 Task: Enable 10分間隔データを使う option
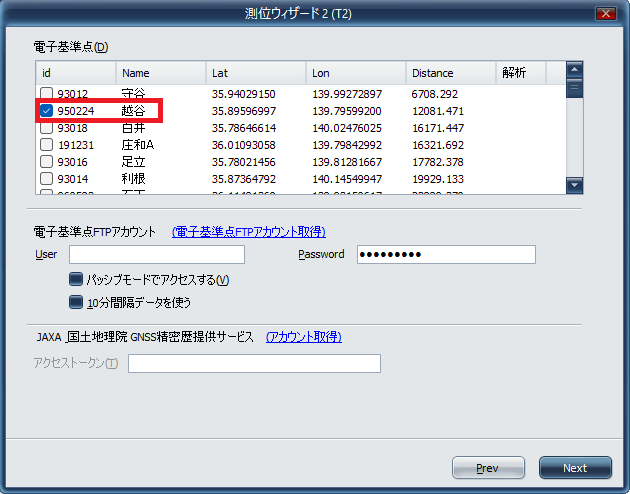[x=76, y=302]
